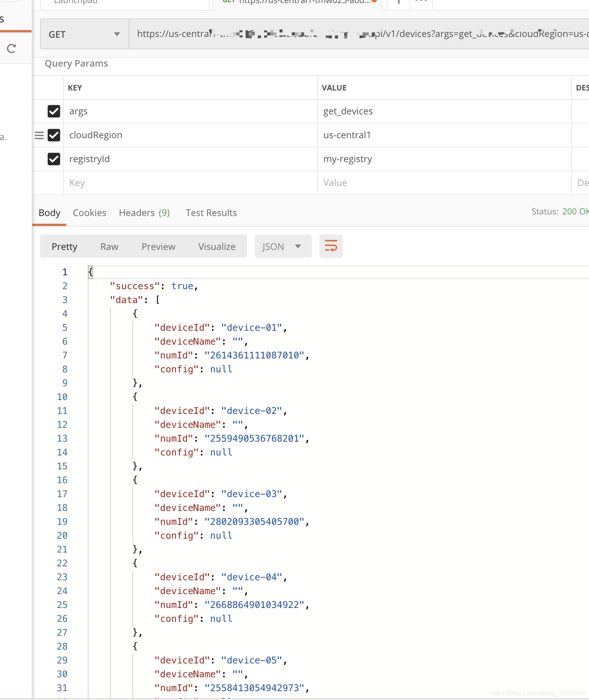The width and height of the screenshot is (589, 700).
Task: Edit the my-registry value cell
Action: [x=444, y=159]
